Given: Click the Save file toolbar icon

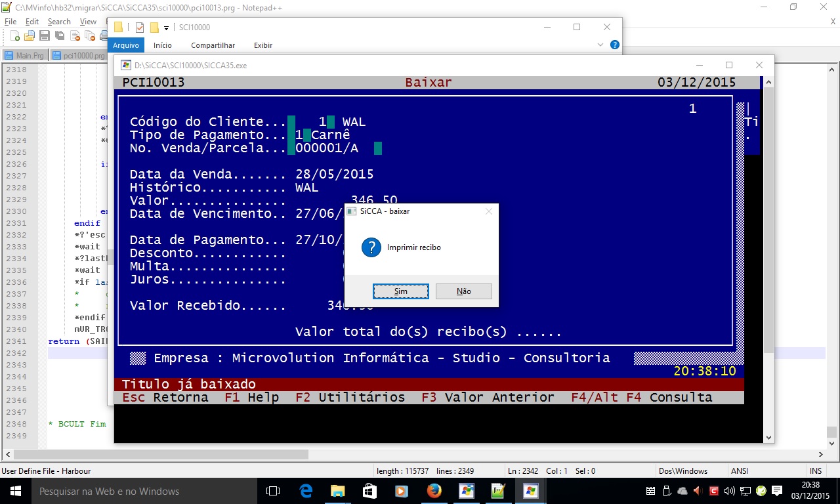Looking at the screenshot, I should coord(44,35).
